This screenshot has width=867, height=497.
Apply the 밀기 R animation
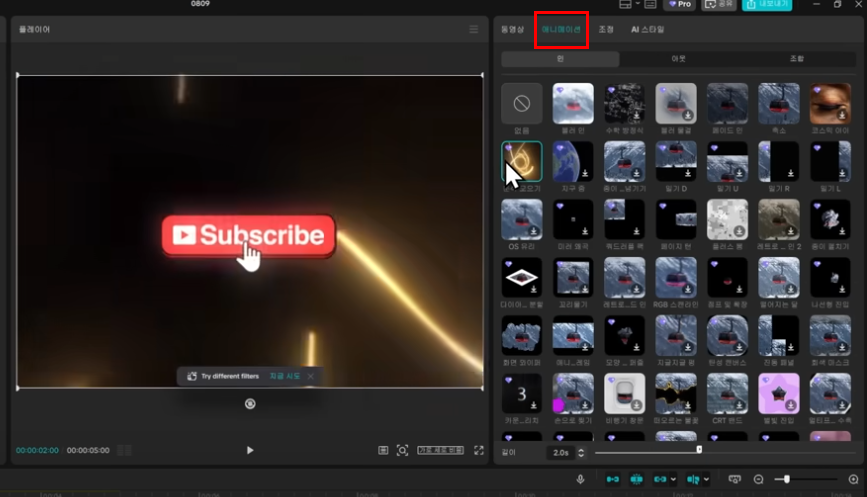779,161
